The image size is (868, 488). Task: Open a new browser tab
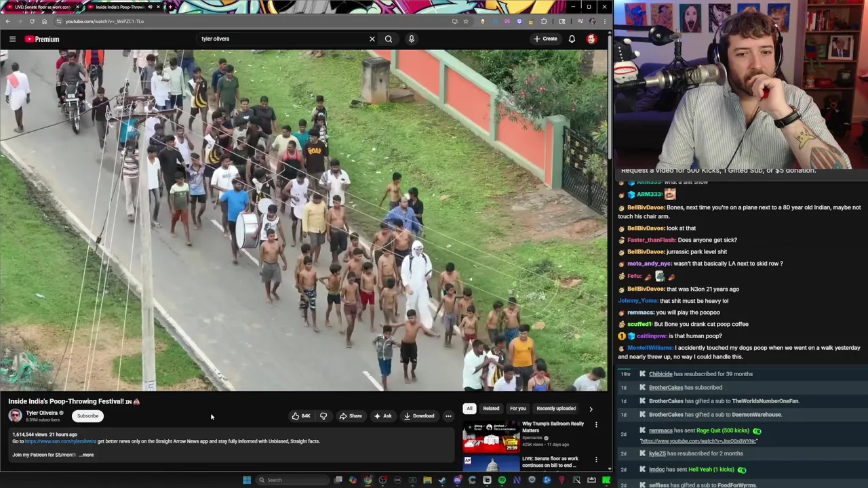tap(170, 7)
